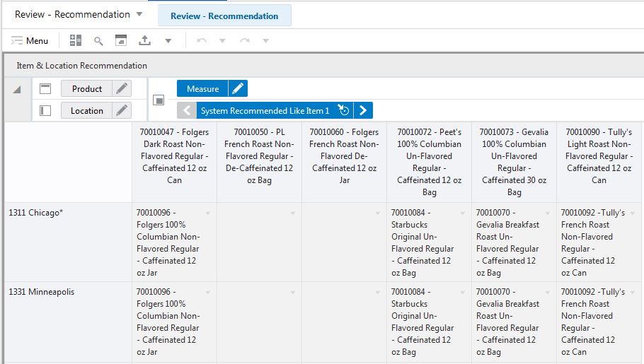Click the redo arrow icon
This screenshot has height=364, width=644.
pyautogui.click(x=245, y=40)
